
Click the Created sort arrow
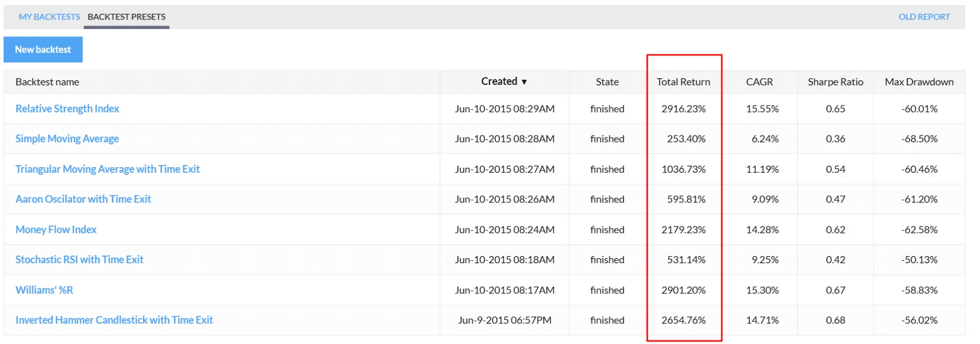524,82
